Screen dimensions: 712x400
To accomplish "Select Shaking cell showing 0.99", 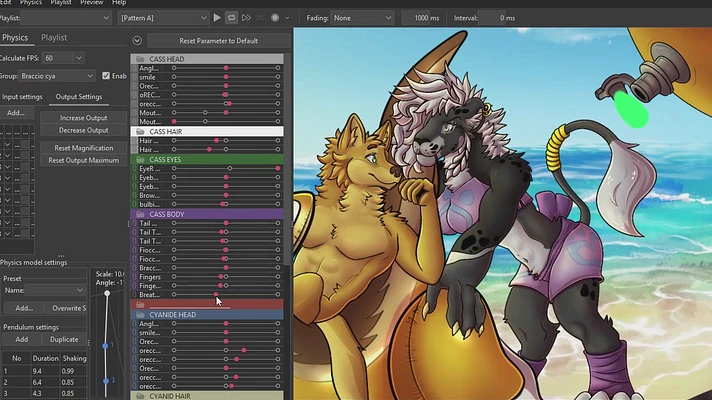I will (x=74, y=371).
